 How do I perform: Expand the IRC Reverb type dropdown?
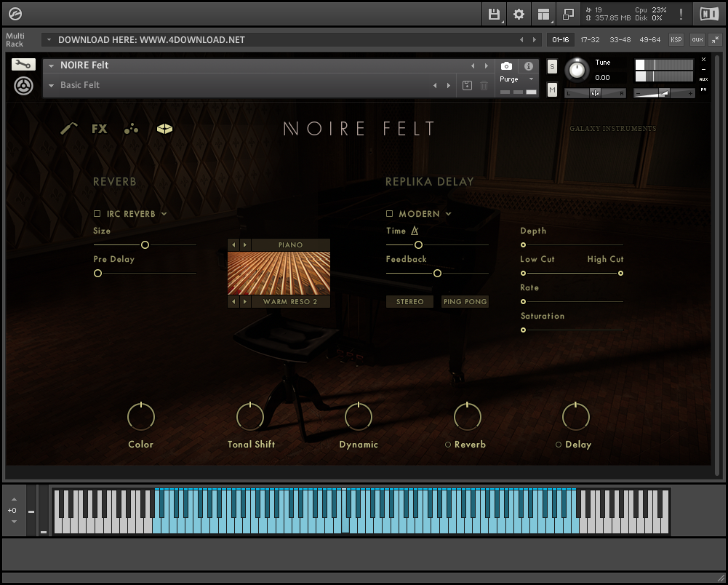164,214
